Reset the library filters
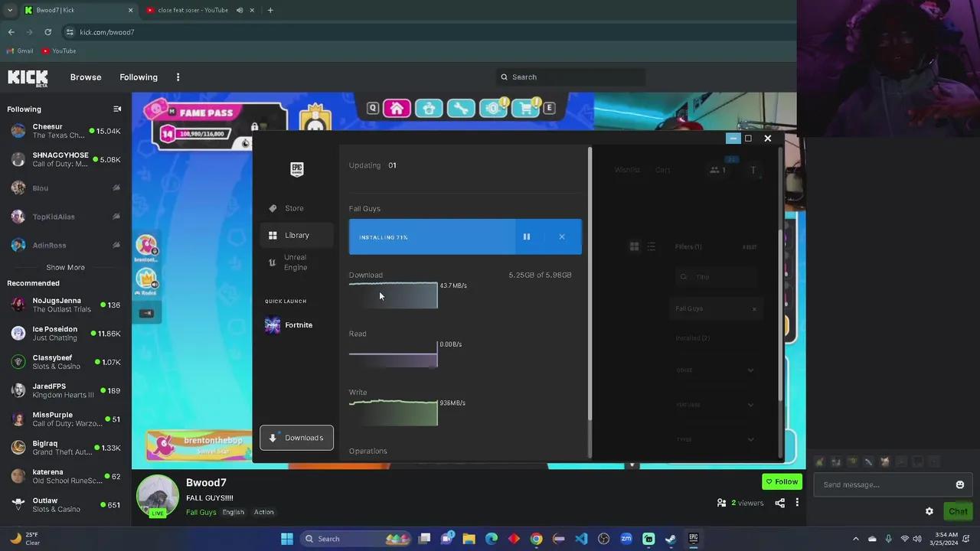 (750, 246)
